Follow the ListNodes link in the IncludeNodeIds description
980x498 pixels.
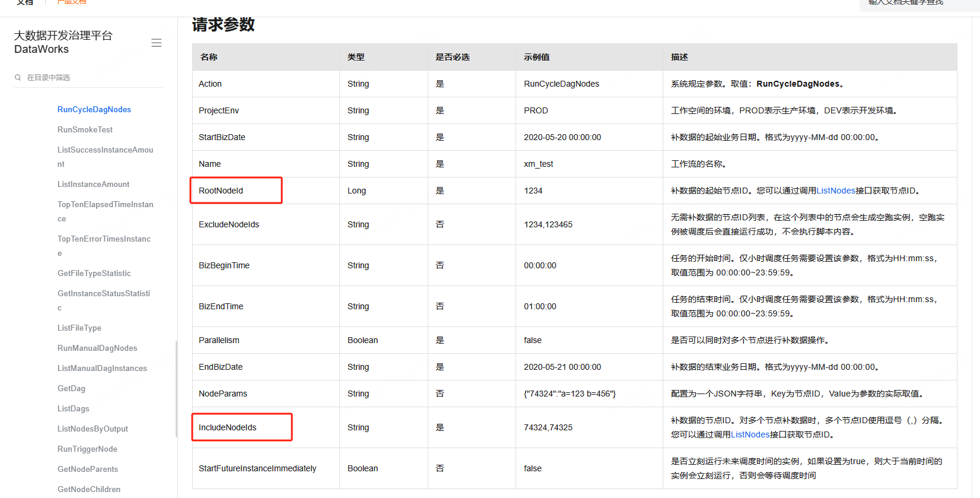tap(750, 434)
